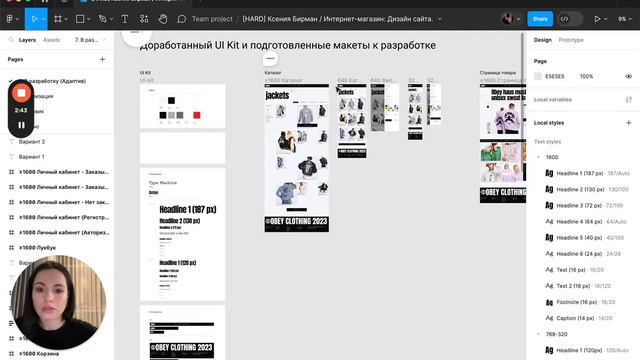The image size is (640, 360).
Task: Select the Страница товара frame thumbnail
Action: [x=503, y=143]
